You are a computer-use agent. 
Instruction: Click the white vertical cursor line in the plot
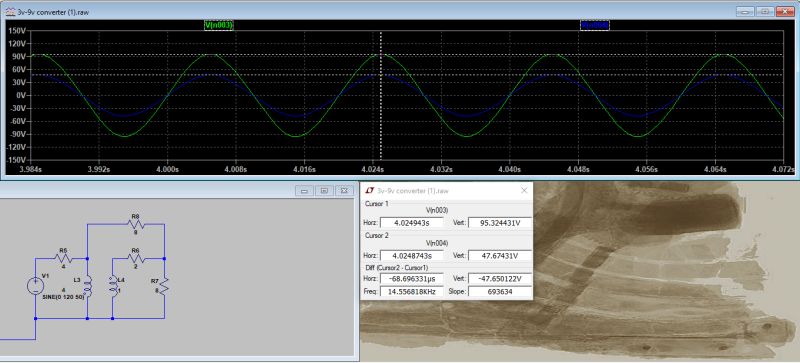tap(381, 95)
